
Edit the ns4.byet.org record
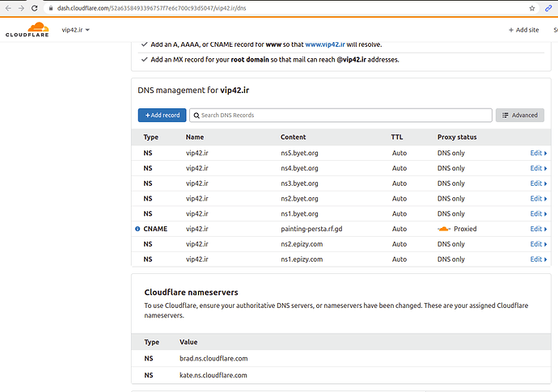click(x=539, y=168)
